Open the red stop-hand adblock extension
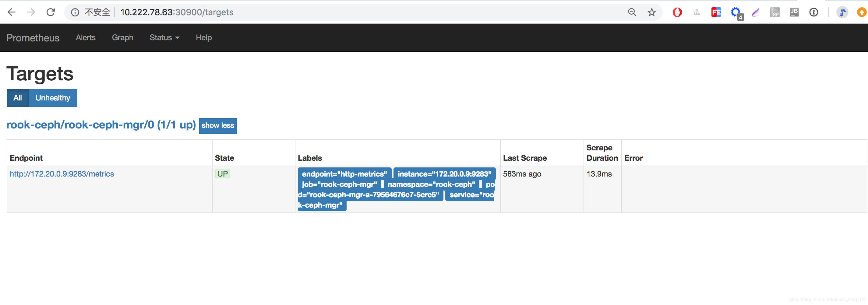Image resolution: width=868 pixels, height=305 pixels. 677,12
